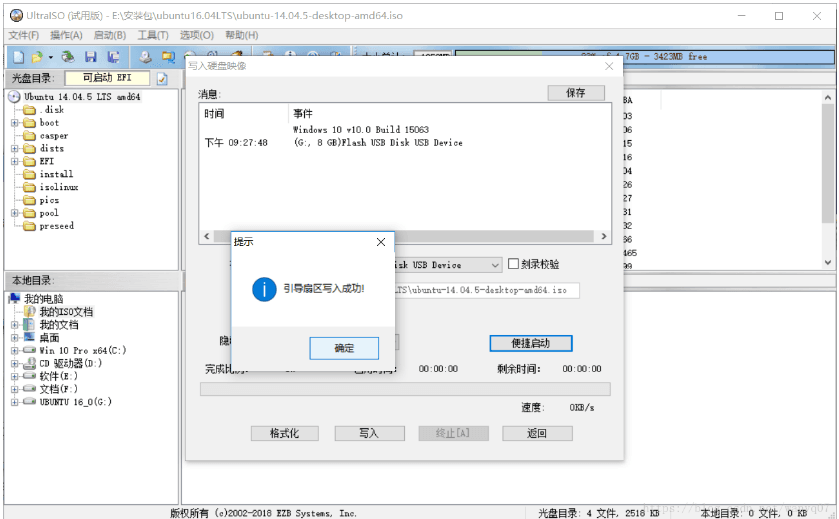The image size is (839, 519).
Task: Expand the boot folder tree node
Action: 15,123
